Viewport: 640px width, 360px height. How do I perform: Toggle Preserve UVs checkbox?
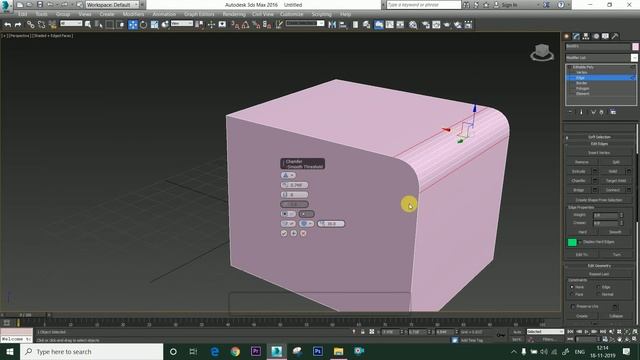[x=573, y=306]
